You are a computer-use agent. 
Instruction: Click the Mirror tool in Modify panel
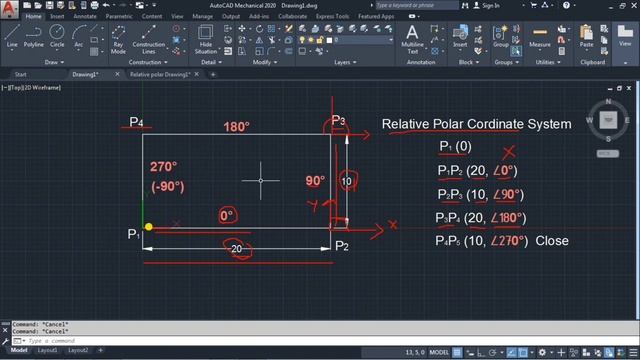259,40
